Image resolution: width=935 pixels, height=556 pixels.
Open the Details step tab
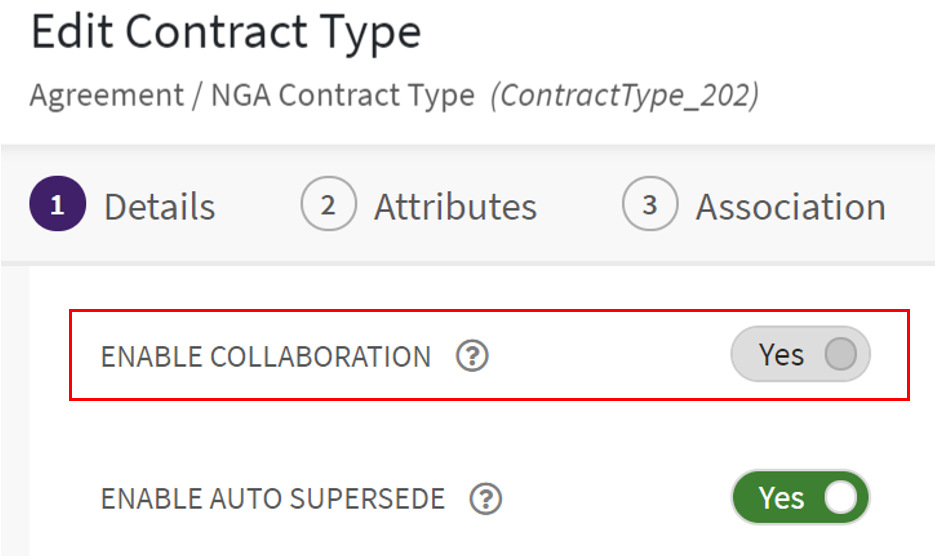pyautogui.click(x=159, y=207)
